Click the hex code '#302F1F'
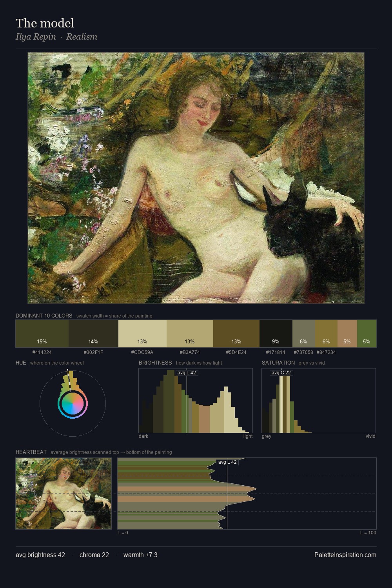 coord(93,352)
